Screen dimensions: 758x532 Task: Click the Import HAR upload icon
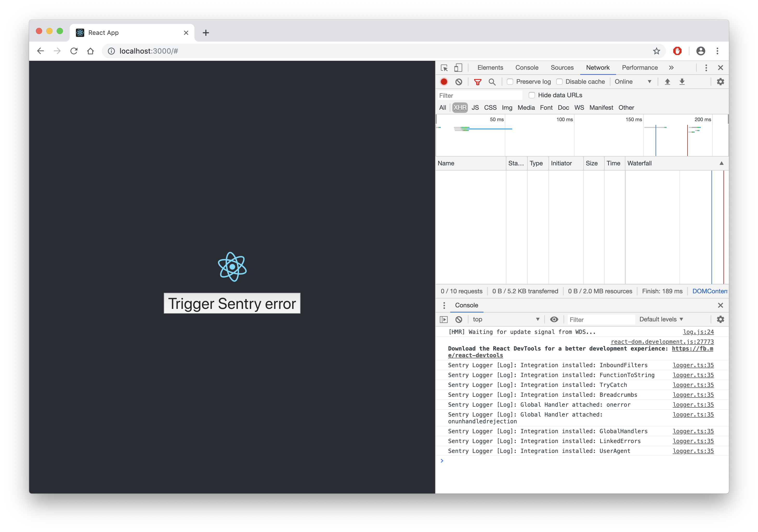[x=667, y=82]
